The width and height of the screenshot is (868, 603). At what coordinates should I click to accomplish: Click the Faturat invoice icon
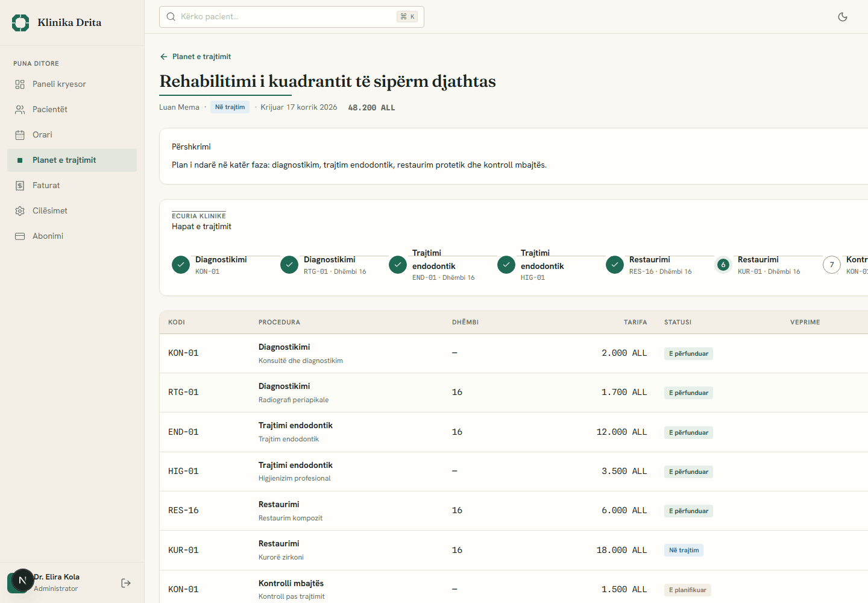20,186
